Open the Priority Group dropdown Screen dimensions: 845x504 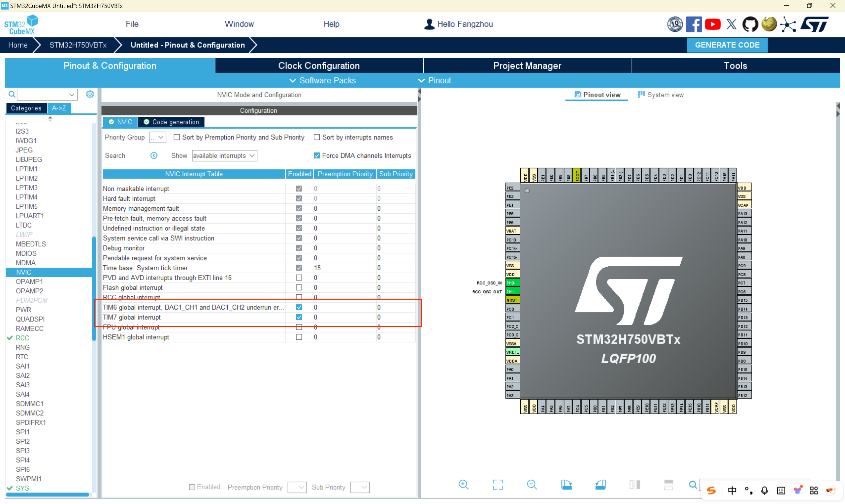[x=158, y=137]
